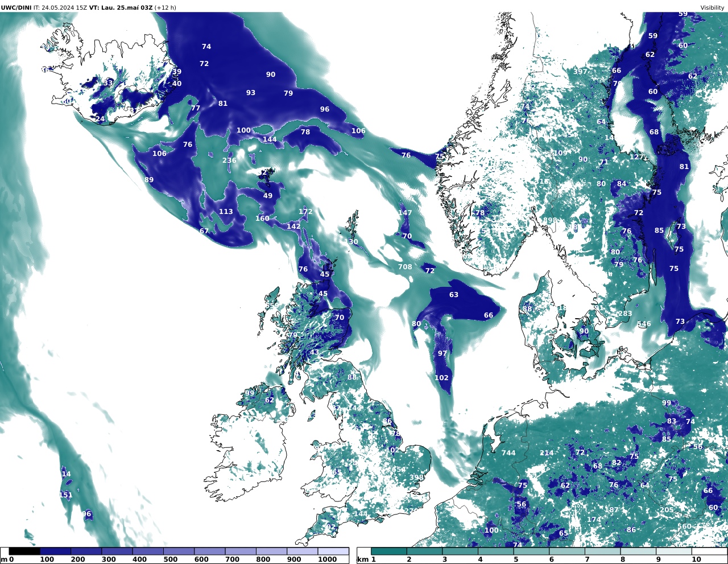
Task: Click the map value '89'
Action: (x=149, y=180)
